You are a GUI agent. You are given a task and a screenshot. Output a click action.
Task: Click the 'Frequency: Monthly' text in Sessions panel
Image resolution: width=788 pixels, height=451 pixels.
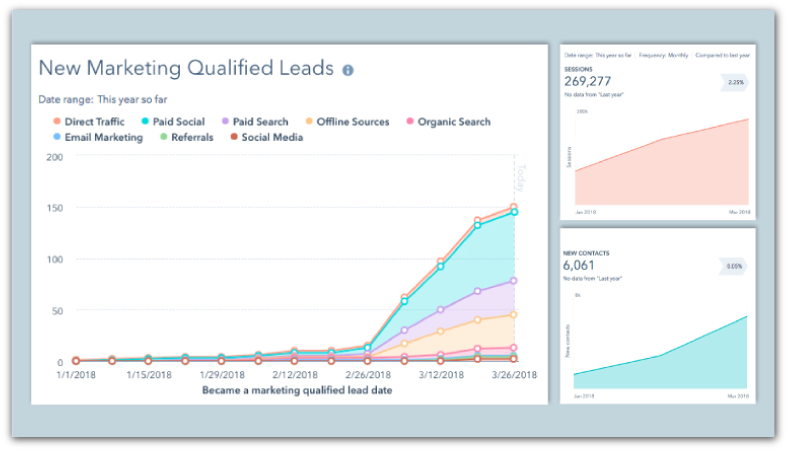[x=663, y=55]
